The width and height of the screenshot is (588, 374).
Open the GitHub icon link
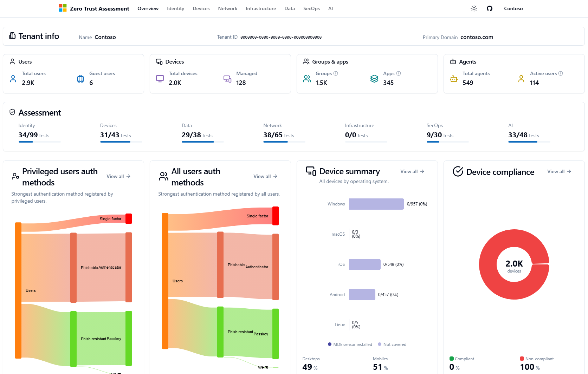[x=490, y=8]
